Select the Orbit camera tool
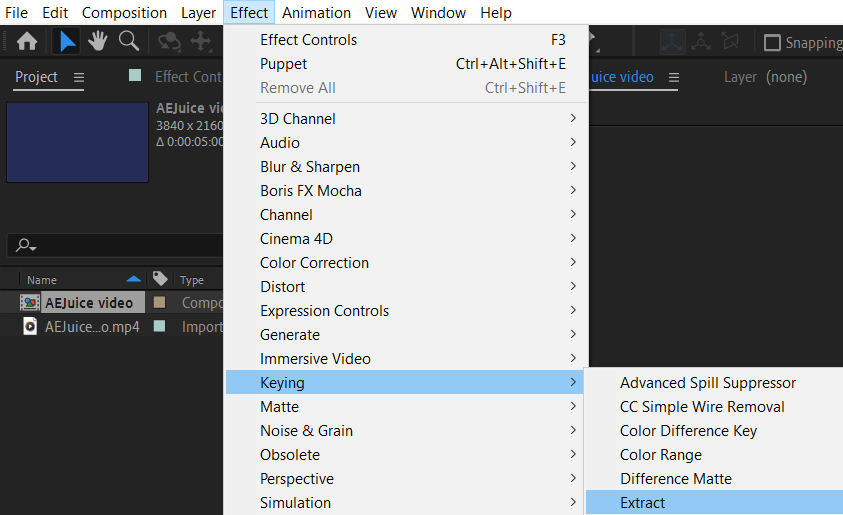 tap(170, 42)
